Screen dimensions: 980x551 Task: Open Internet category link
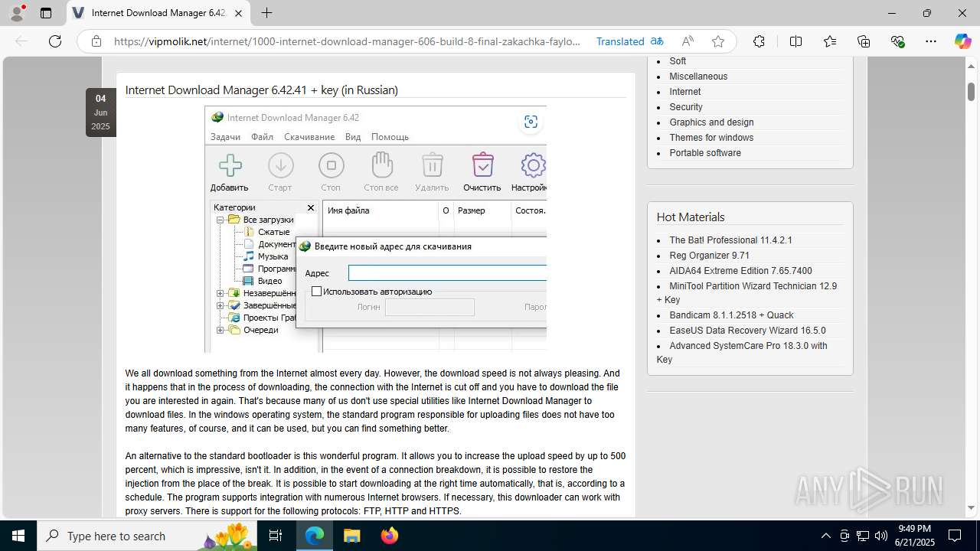coord(685,92)
